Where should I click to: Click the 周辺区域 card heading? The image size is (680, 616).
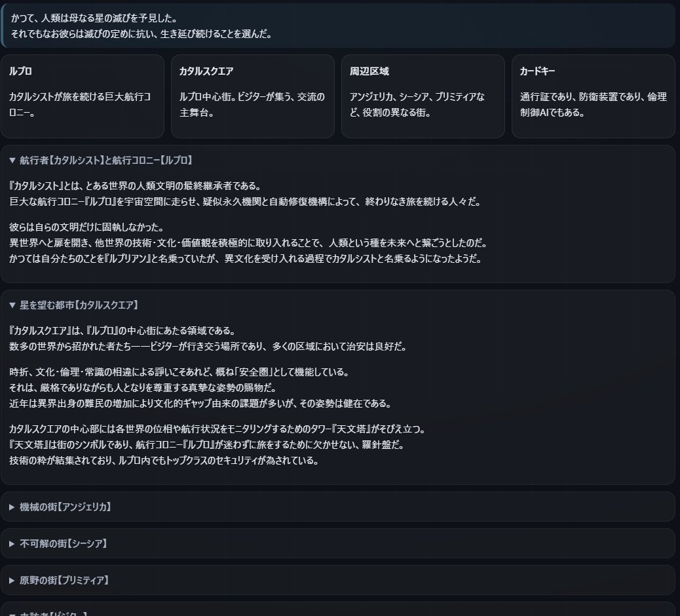click(369, 71)
